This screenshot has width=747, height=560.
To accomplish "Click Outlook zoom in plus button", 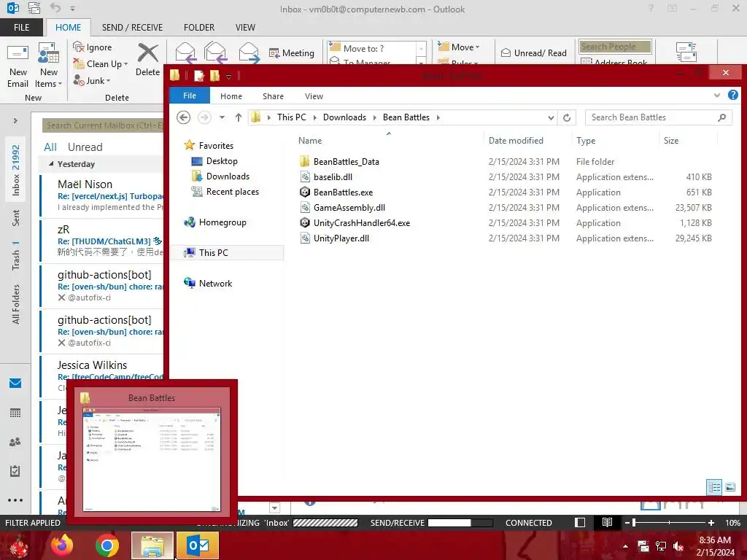I will coord(711,523).
